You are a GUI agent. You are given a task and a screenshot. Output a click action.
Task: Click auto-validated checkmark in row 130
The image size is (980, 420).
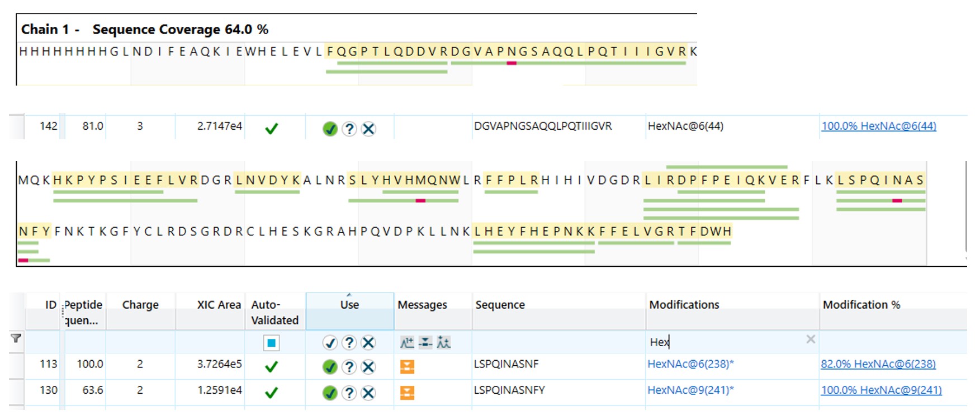click(272, 393)
